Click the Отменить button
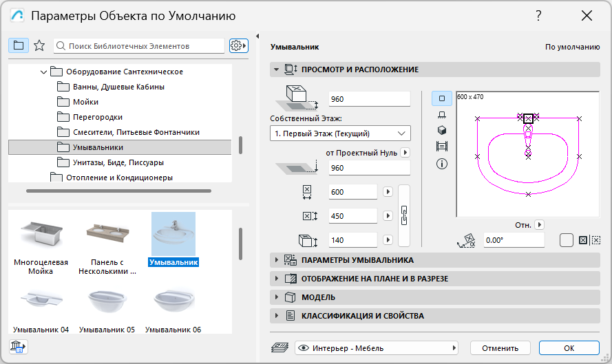Screen dimensions: 612x364 coord(500,348)
